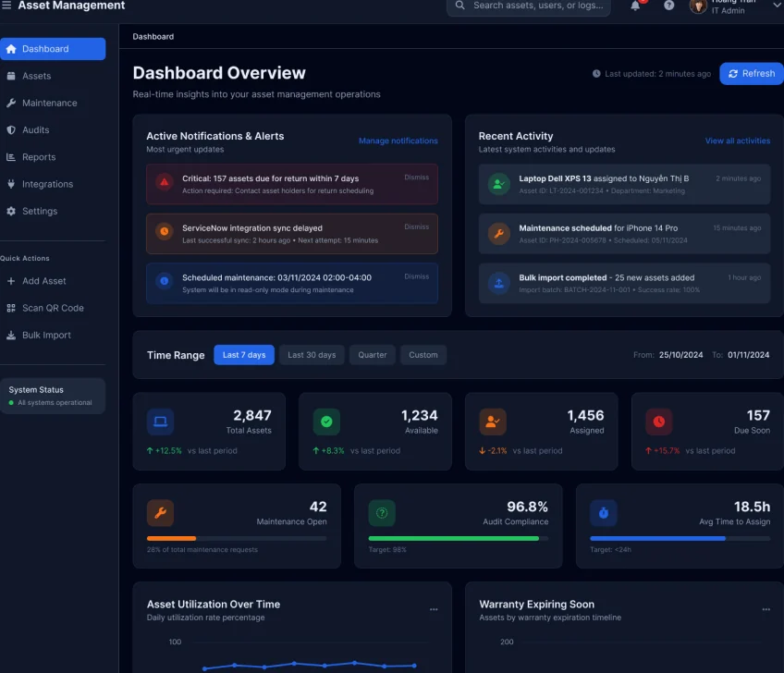784x673 pixels.
Task: Click the Bulk import completed upload icon
Action: [498, 283]
